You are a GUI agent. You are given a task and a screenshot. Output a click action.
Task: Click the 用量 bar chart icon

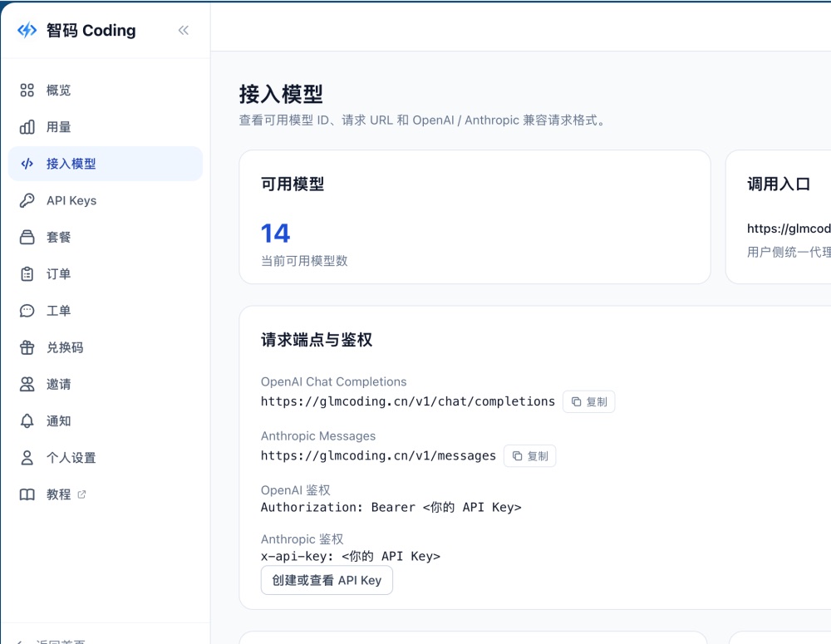[27, 127]
